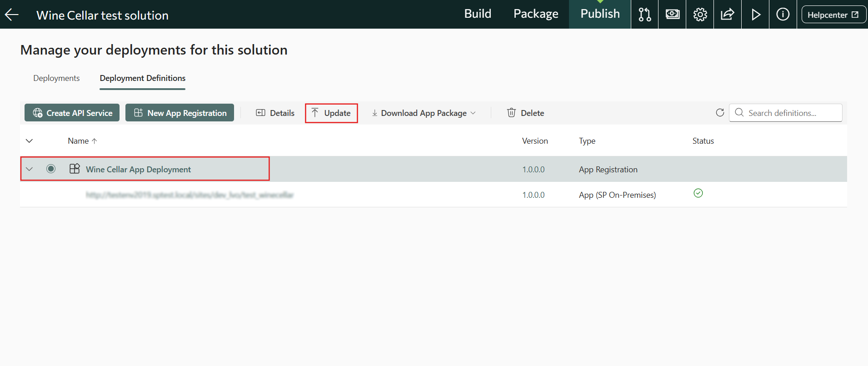
Task: Click the App (SP On-Premises) type cell
Action: coord(617,195)
